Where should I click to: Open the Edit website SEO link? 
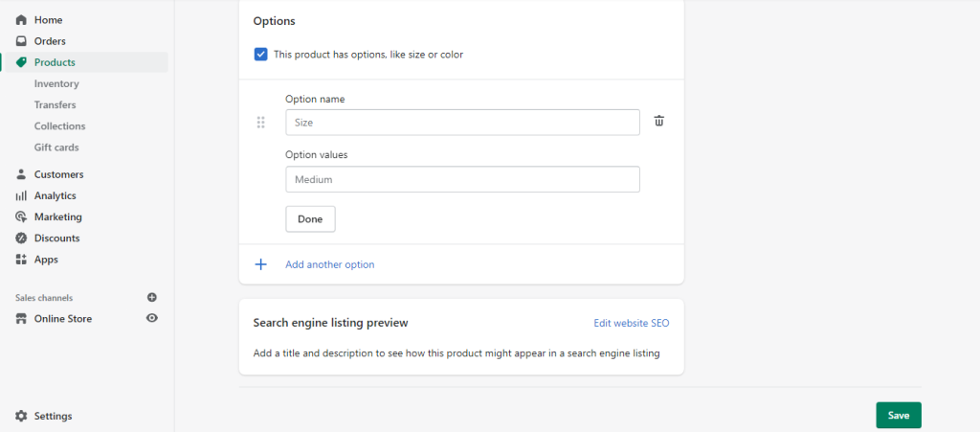click(x=632, y=323)
